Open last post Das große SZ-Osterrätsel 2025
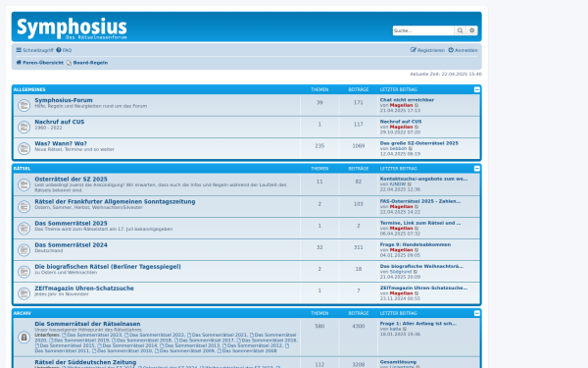The height and width of the screenshot is (368, 588). pyautogui.click(x=418, y=143)
